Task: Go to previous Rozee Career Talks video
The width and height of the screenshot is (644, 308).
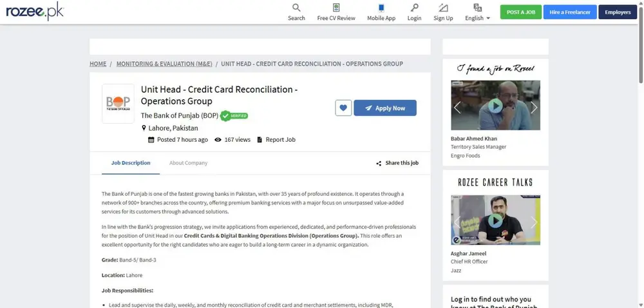Action: click(x=457, y=222)
